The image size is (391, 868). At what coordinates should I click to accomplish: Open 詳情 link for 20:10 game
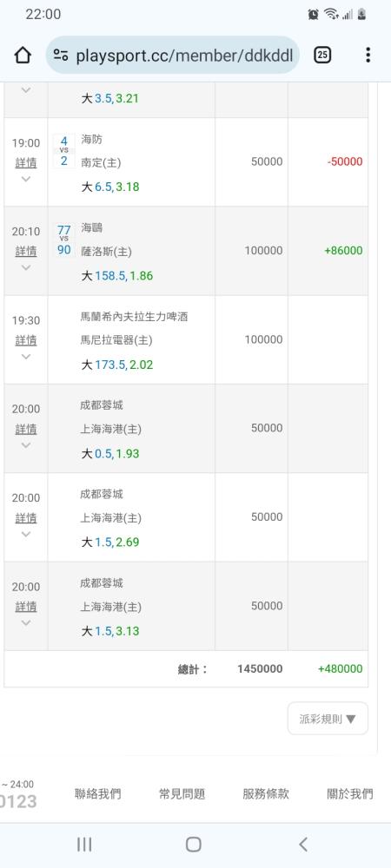click(25, 252)
